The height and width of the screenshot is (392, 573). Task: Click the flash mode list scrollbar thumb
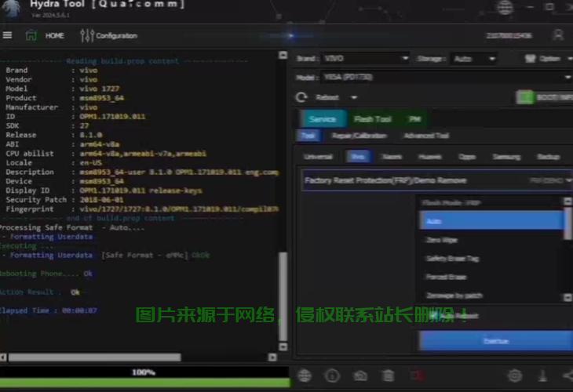pyautogui.click(x=568, y=223)
